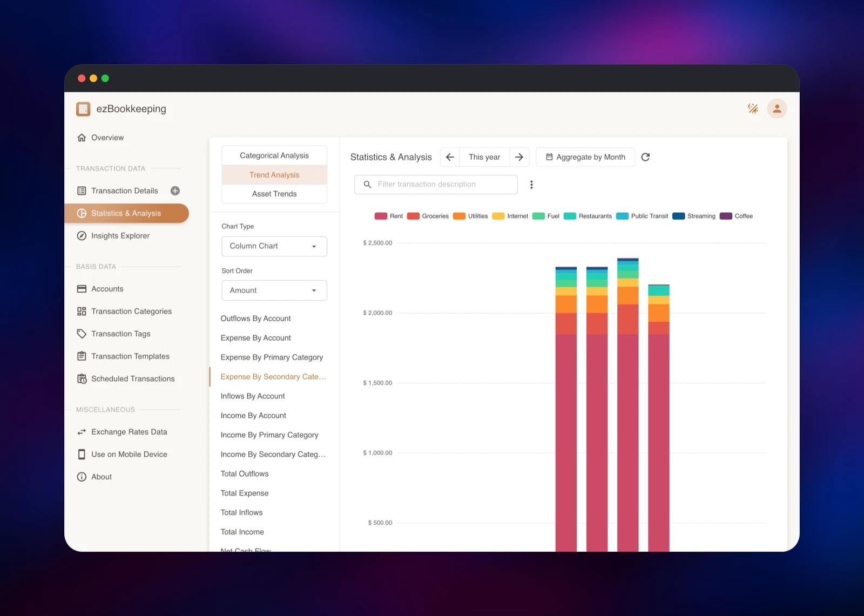Open the three-dot more options menu
This screenshot has height=616, width=864.
[x=531, y=185]
